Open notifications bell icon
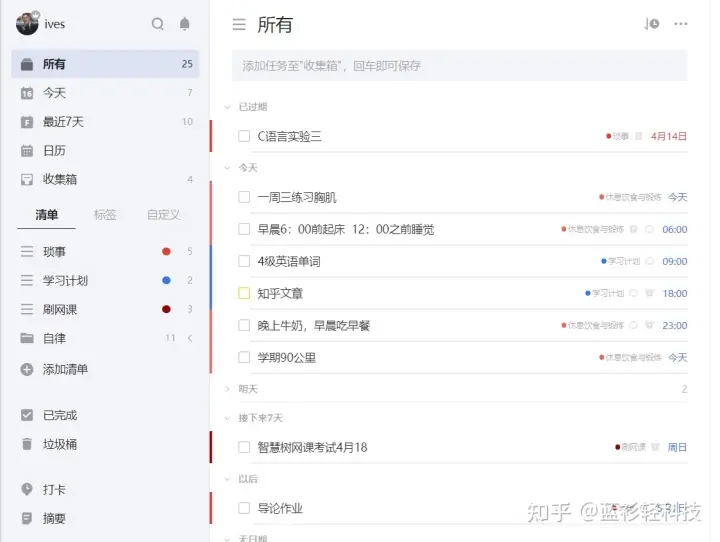This screenshot has height=542, width=720. point(185,24)
